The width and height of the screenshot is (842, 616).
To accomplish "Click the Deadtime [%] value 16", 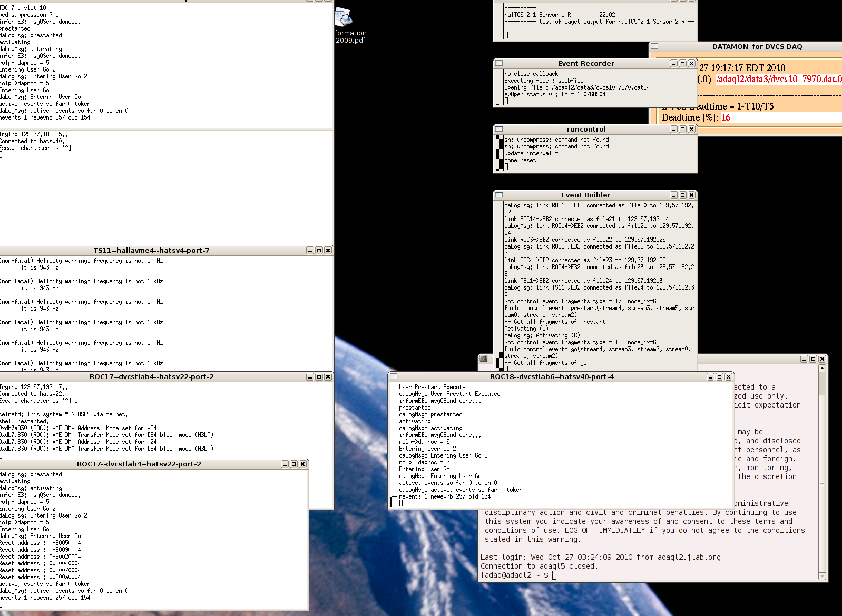I will 726,117.
